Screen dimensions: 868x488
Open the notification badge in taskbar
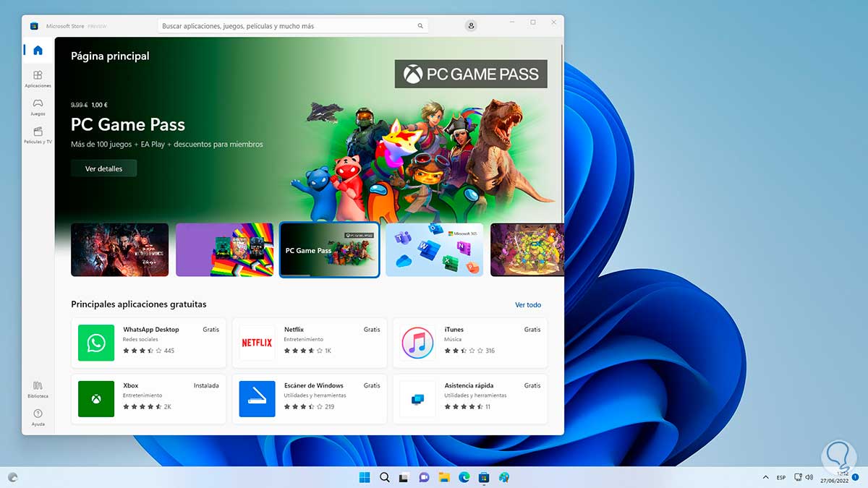point(855,477)
